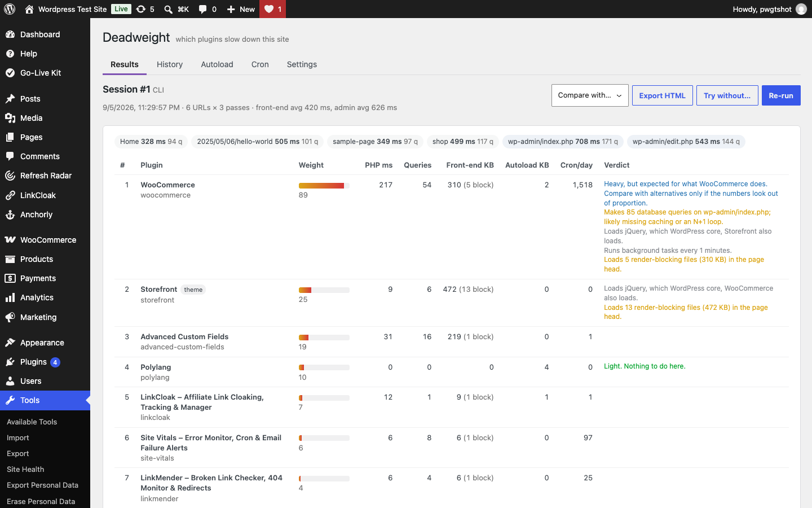Open the Settings tab
The width and height of the screenshot is (812, 508).
(302, 64)
